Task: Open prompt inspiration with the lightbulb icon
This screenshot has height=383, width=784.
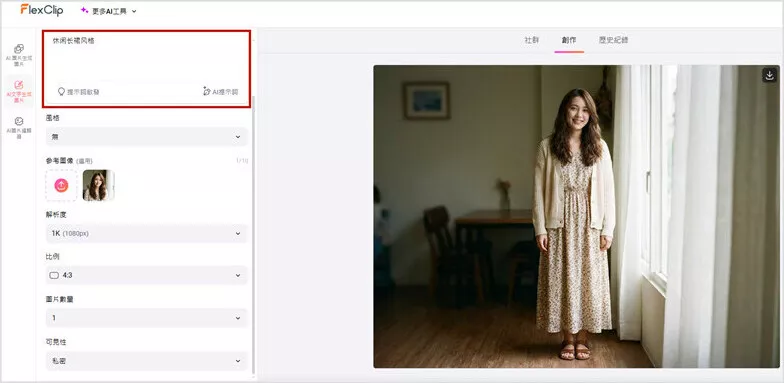Action: click(x=78, y=92)
